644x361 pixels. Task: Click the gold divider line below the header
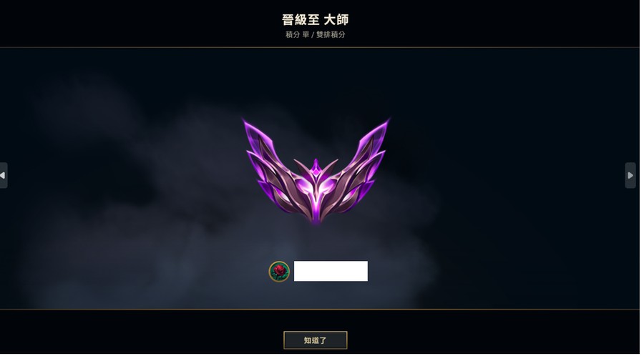tap(320, 47)
